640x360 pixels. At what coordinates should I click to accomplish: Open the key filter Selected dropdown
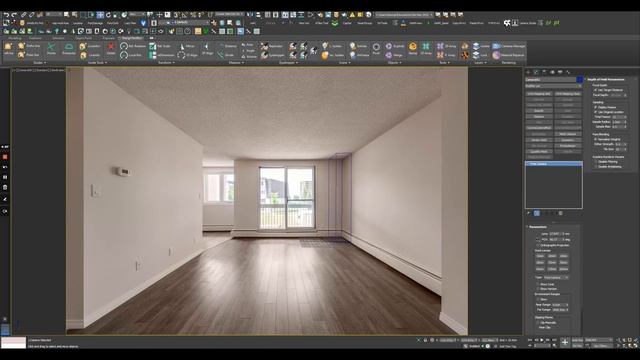[598, 340]
